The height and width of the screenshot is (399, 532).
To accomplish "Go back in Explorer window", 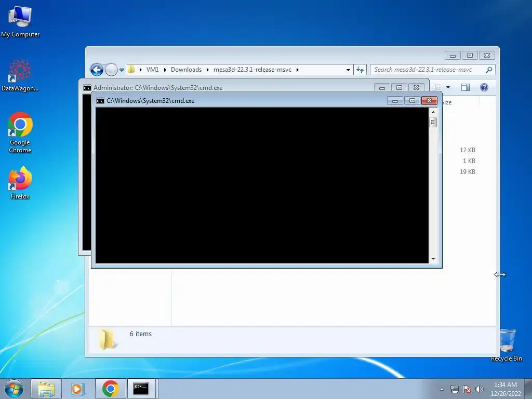I will pyautogui.click(x=97, y=70).
